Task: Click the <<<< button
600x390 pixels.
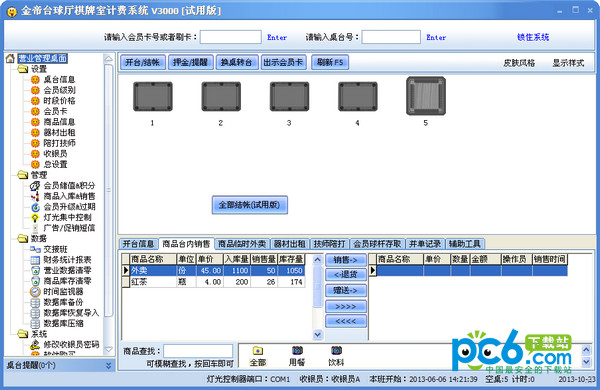Action: click(x=346, y=321)
